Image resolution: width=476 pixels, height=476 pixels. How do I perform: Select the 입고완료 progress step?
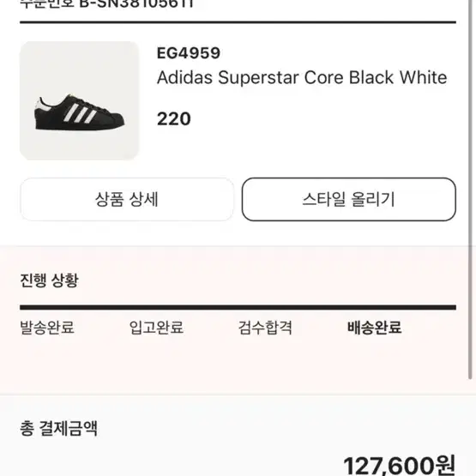[x=156, y=328]
